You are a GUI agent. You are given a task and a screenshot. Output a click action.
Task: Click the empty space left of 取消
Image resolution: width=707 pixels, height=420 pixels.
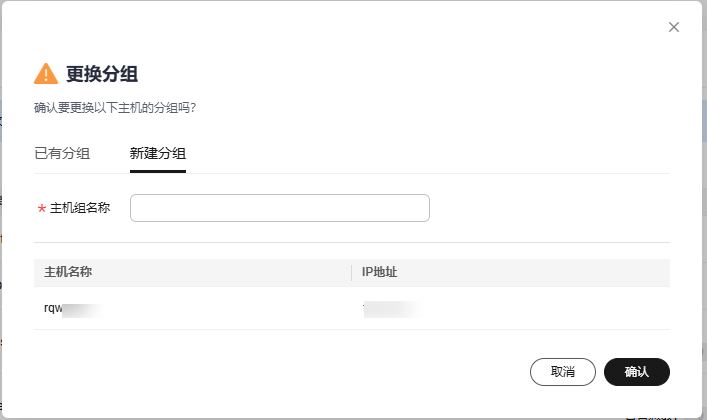coord(282,372)
